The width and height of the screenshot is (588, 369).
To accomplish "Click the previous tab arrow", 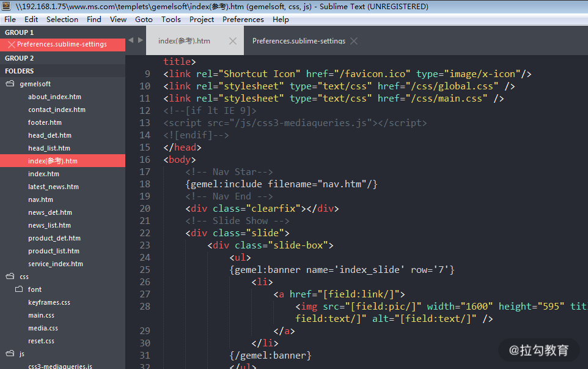I will coord(131,40).
